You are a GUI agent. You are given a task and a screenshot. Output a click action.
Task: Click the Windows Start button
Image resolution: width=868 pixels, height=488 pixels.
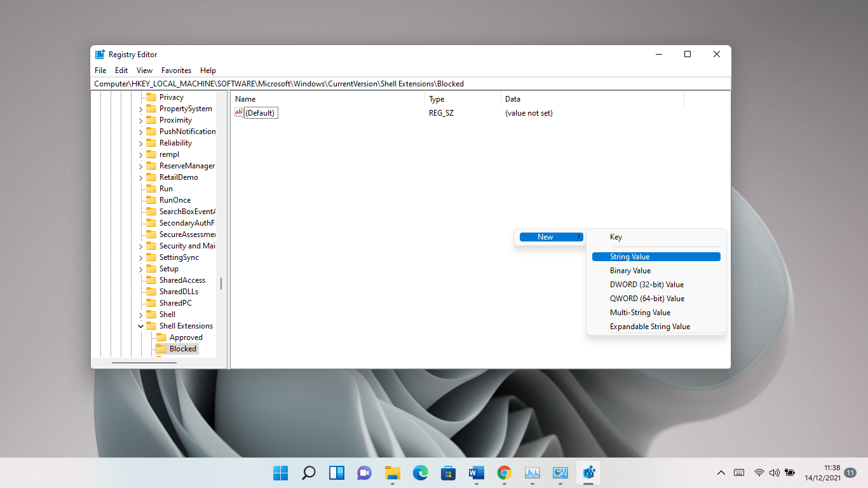click(x=280, y=473)
